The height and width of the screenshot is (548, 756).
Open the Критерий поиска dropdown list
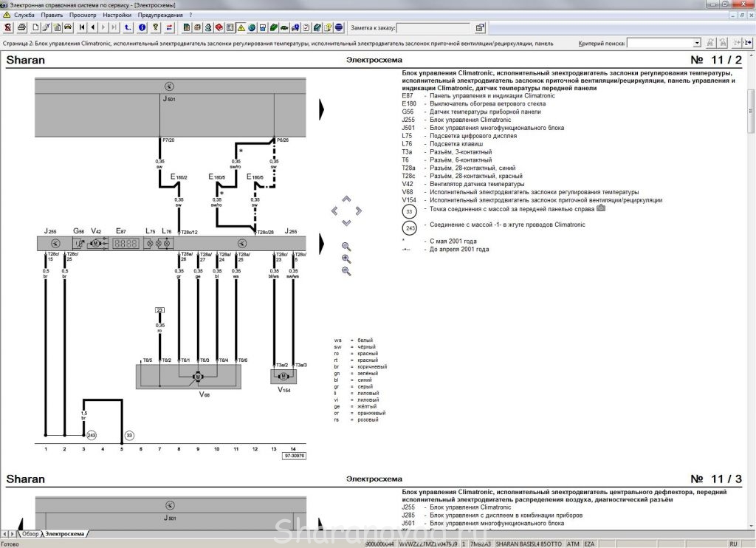[x=697, y=44]
